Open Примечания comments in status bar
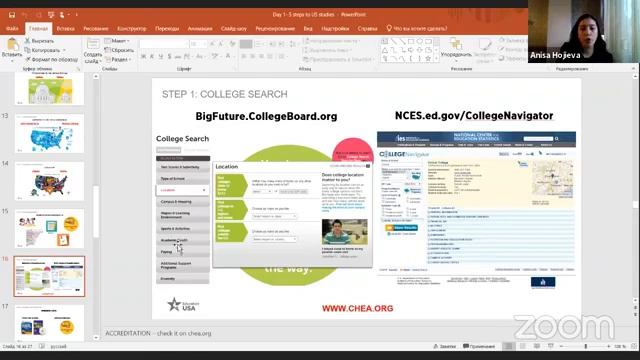This screenshot has height=360, width=640. [x=479, y=346]
